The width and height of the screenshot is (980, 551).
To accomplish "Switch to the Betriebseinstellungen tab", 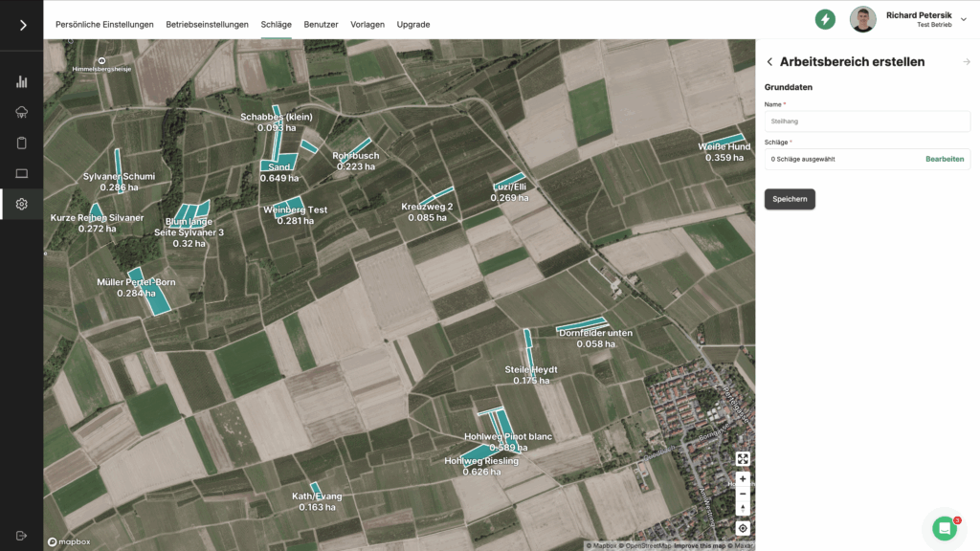I will 207,24.
